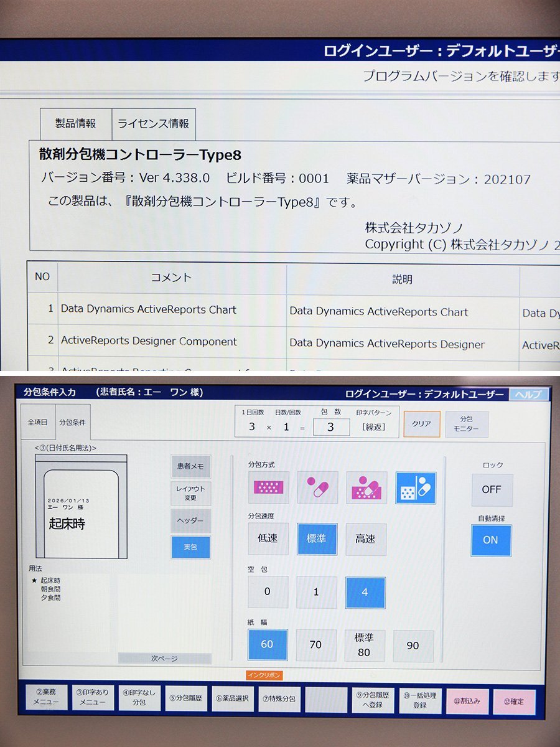Viewport: 560px width, 747px height.
Task: Set empty packets to 1
Action: (316, 592)
